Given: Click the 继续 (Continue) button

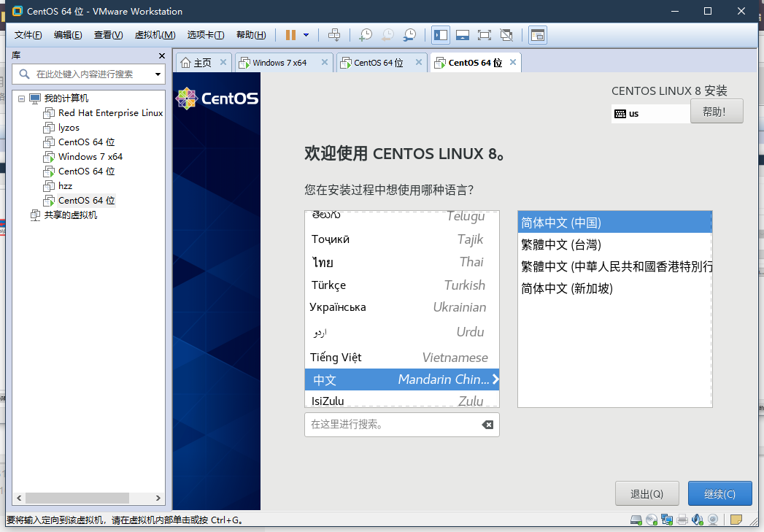Looking at the screenshot, I should coord(719,493).
